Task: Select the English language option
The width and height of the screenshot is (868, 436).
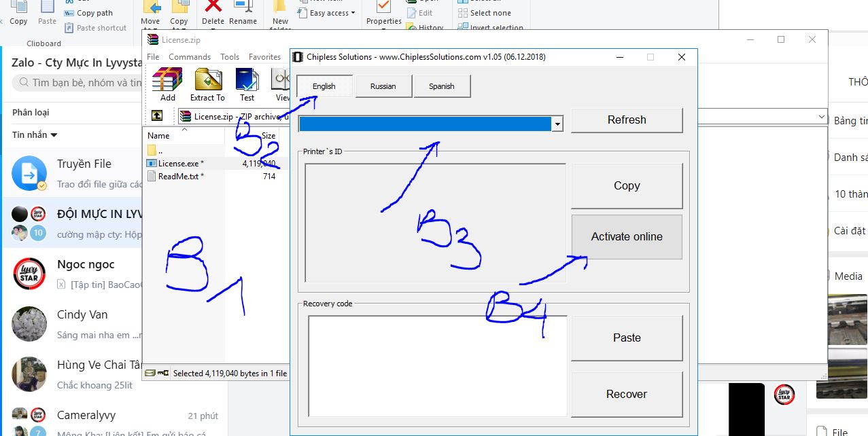Action: [x=324, y=86]
